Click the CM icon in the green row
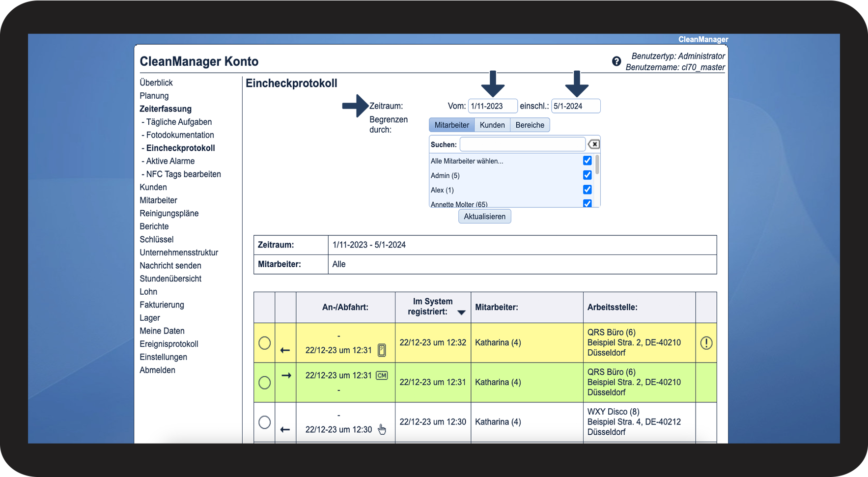Viewport: 868px width, 477px height. 382,375
